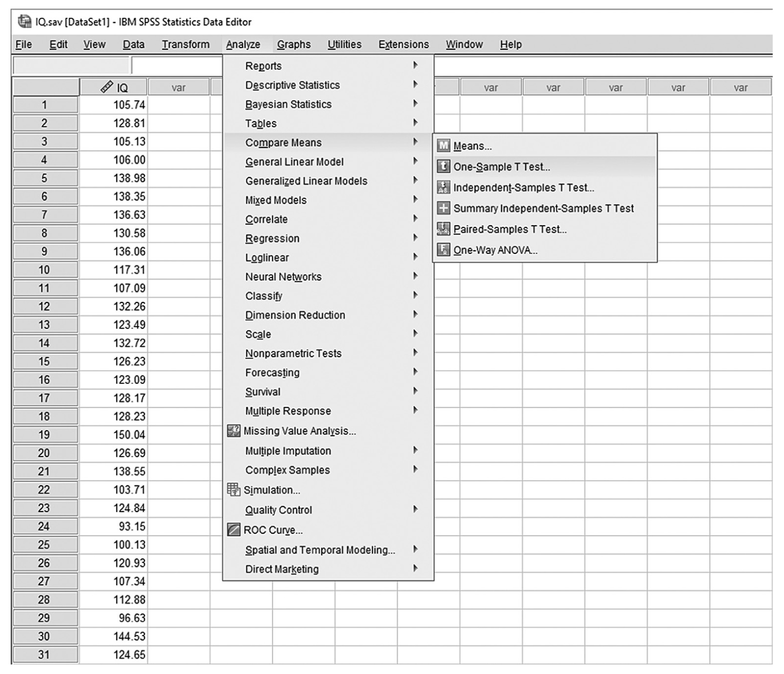784x674 pixels.
Task: Click the One-Way ANOVA icon
Action: (x=443, y=250)
